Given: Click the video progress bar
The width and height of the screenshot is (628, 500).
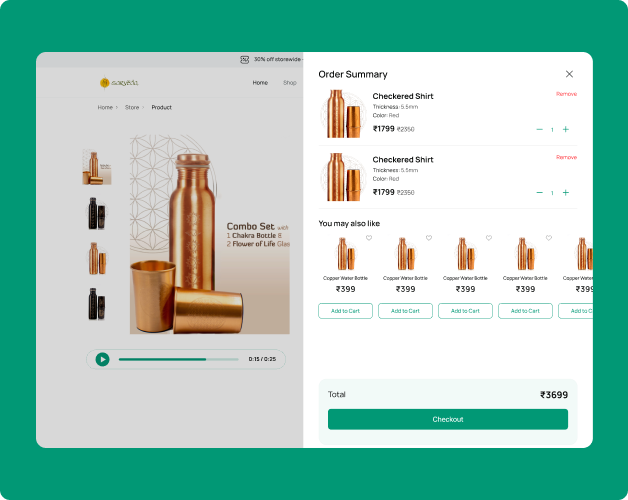Looking at the screenshot, I should [x=178, y=359].
